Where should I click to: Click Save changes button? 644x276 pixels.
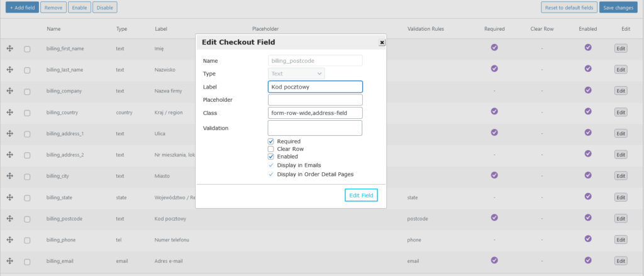[x=618, y=8]
